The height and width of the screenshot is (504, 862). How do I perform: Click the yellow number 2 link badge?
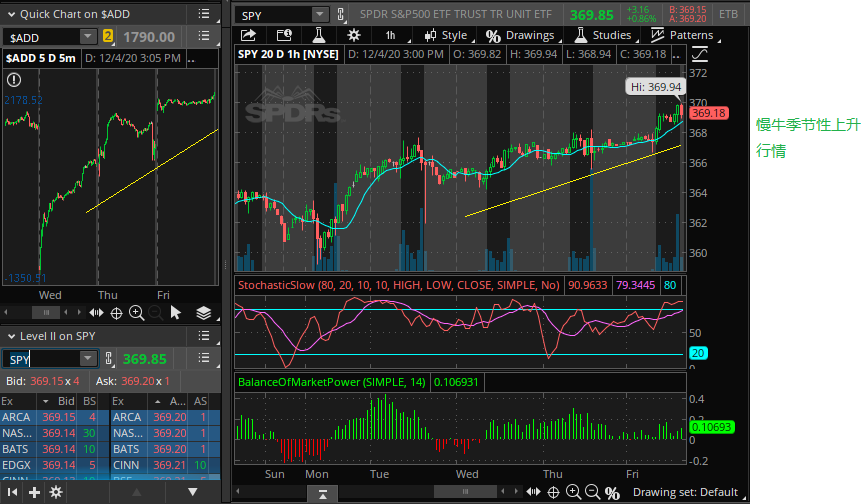(x=108, y=37)
